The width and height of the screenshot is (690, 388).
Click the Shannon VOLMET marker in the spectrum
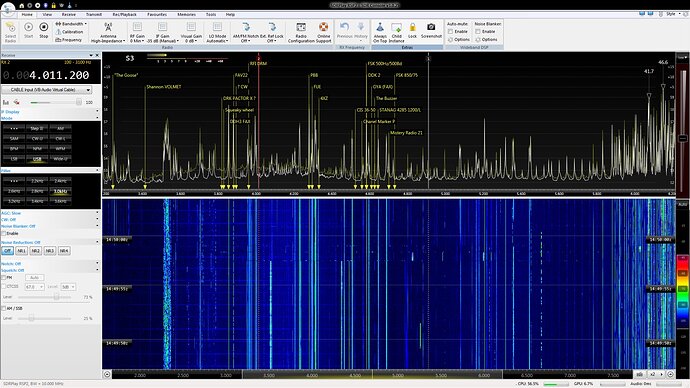[x=163, y=87]
